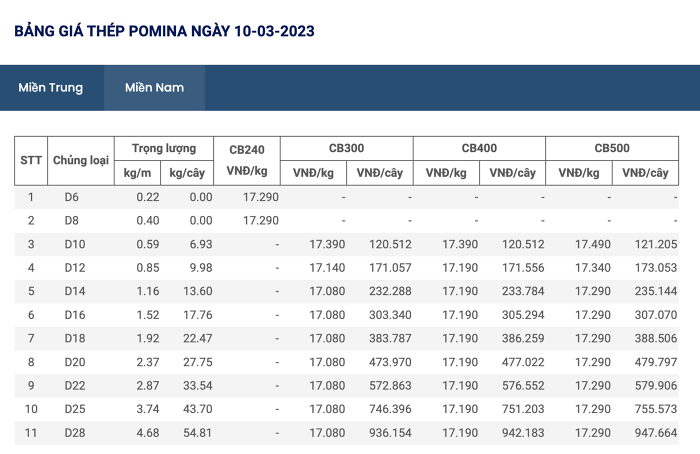Click the D28 row label
The width and height of the screenshot is (700, 454).
[75, 433]
